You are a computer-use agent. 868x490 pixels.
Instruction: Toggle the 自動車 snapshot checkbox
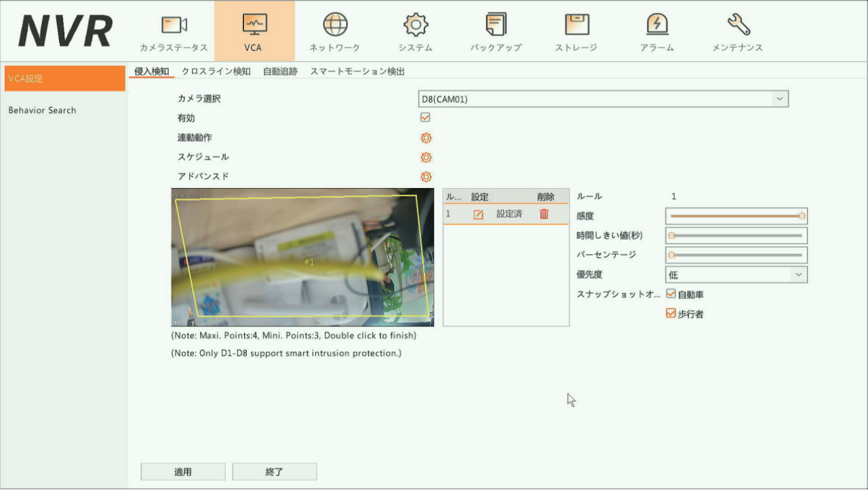pos(671,295)
